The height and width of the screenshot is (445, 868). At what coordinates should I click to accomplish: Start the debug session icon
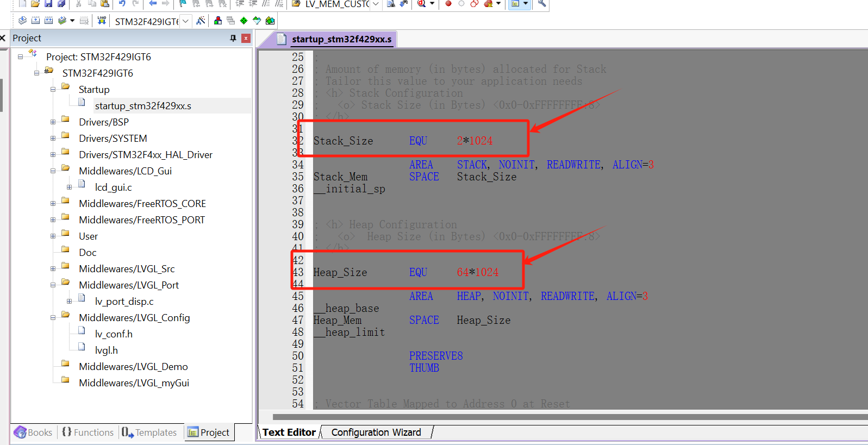coord(422,4)
